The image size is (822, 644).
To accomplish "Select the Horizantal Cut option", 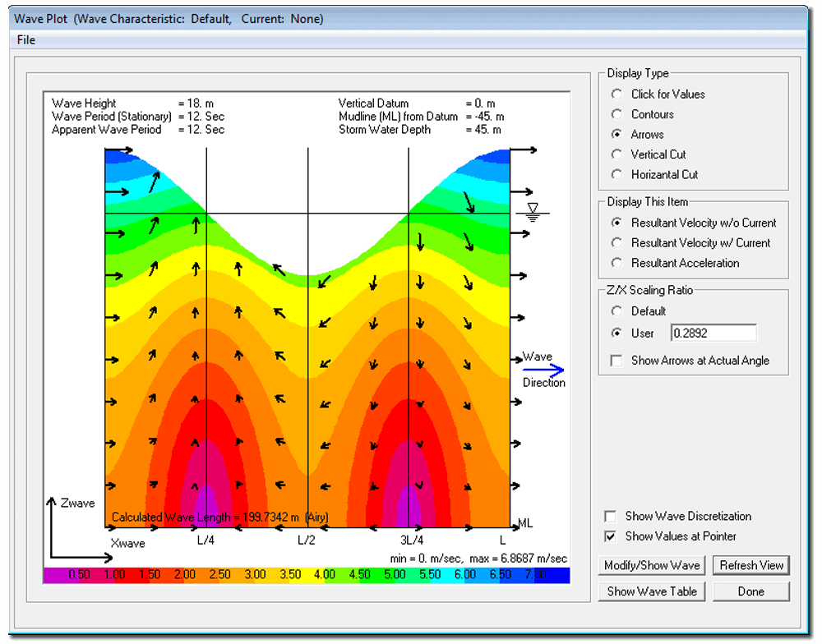I will click(x=616, y=174).
